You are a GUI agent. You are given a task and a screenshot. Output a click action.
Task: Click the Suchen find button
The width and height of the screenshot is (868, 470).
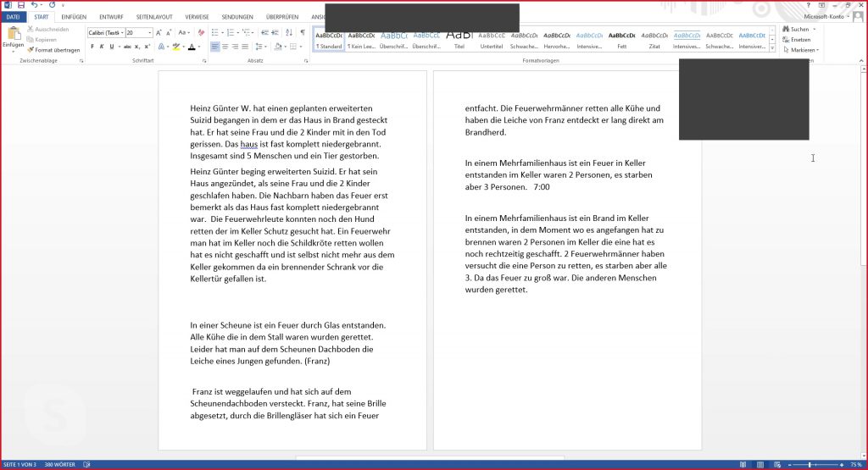(x=796, y=29)
